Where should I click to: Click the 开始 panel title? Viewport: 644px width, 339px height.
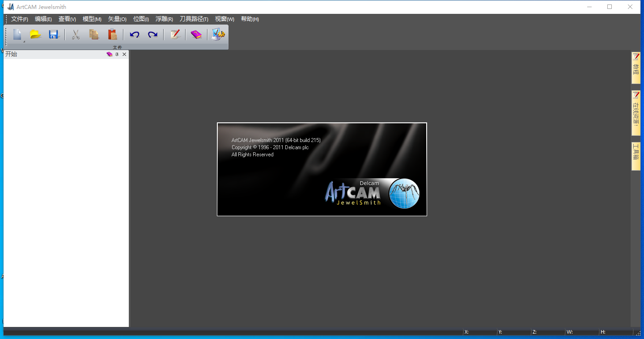point(11,54)
